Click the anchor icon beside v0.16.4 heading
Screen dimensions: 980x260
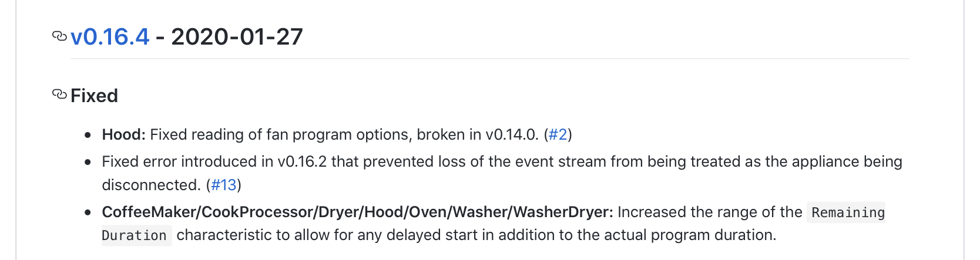coord(59,36)
